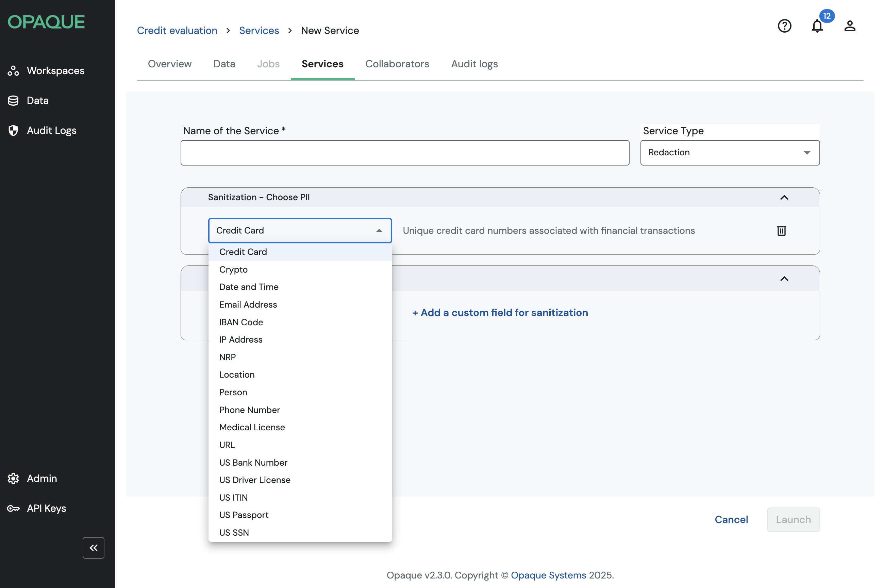Switch to the Audit logs tab
This screenshot has width=884, height=588.
pyautogui.click(x=474, y=64)
